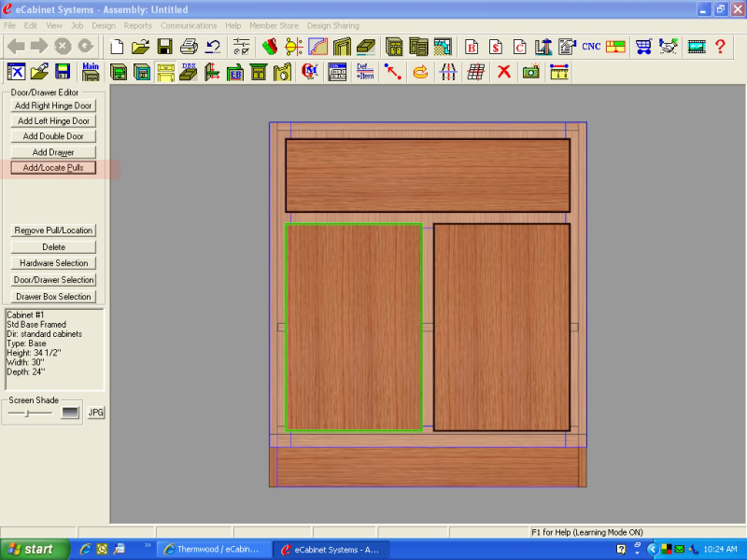Click the gray Screen Shade color swatch

(x=70, y=413)
